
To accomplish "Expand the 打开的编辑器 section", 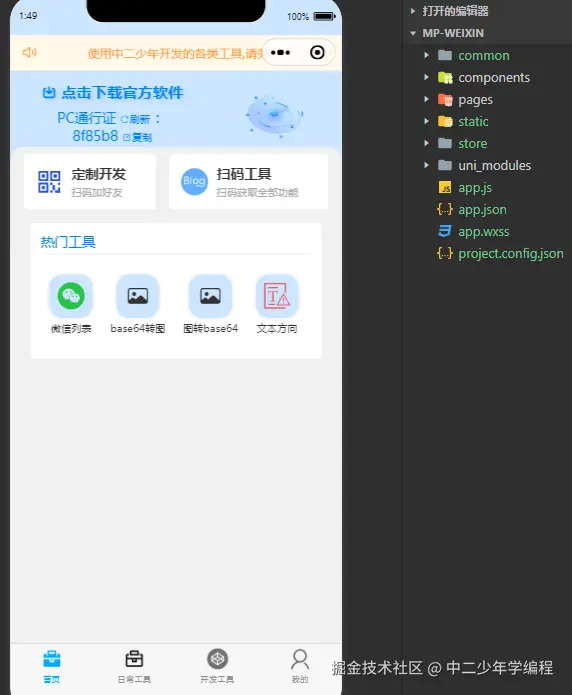I will [412, 11].
